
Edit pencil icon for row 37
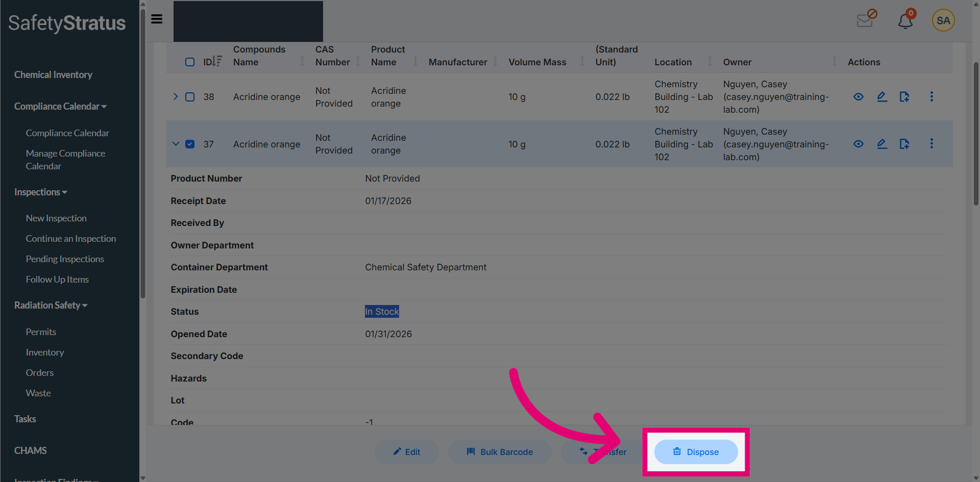(882, 144)
